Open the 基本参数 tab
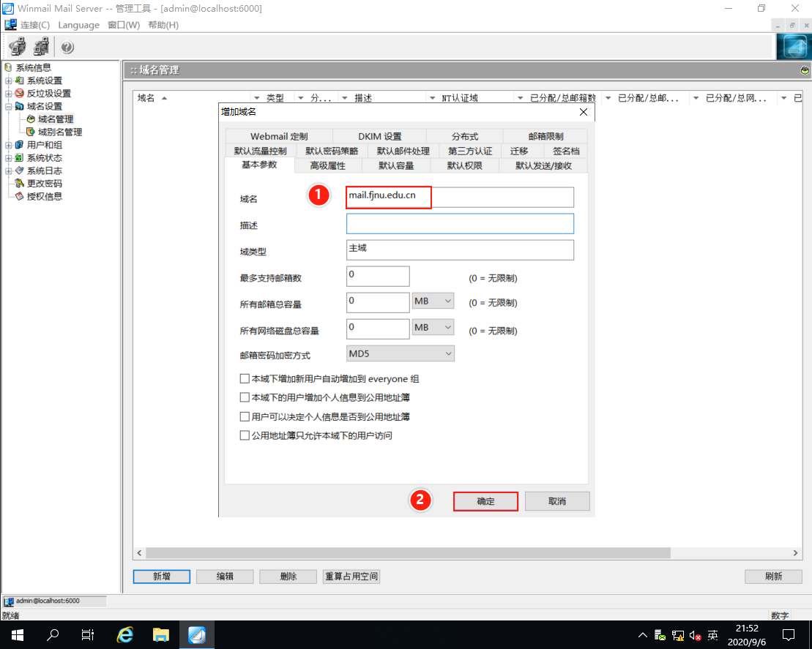 click(259, 165)
